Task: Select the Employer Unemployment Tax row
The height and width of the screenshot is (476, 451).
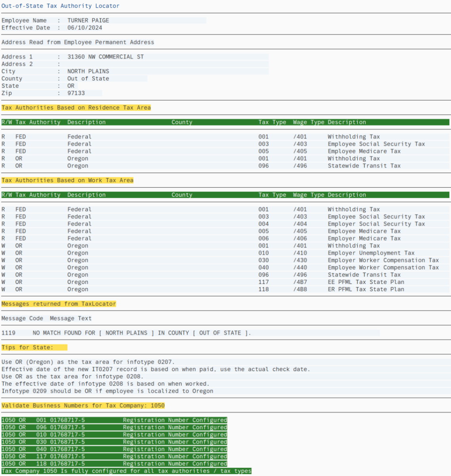Action: coord(371,253)
